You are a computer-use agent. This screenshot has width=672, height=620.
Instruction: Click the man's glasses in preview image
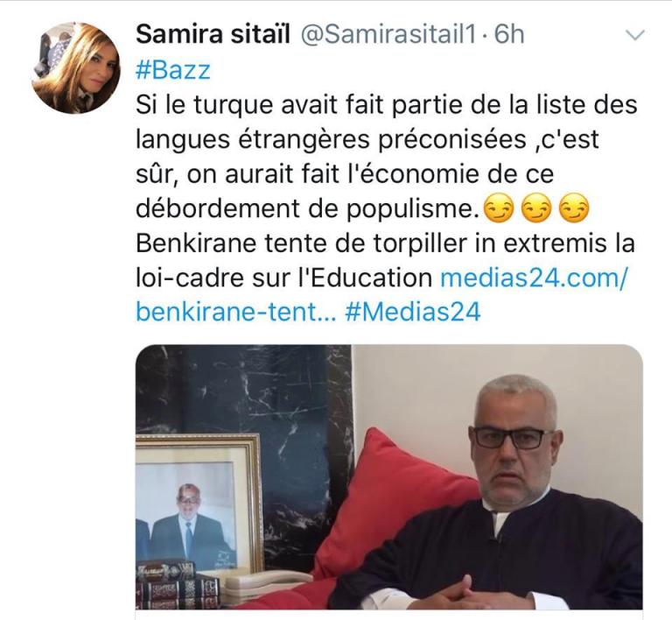pyautogui.click(x=512, y=438)
